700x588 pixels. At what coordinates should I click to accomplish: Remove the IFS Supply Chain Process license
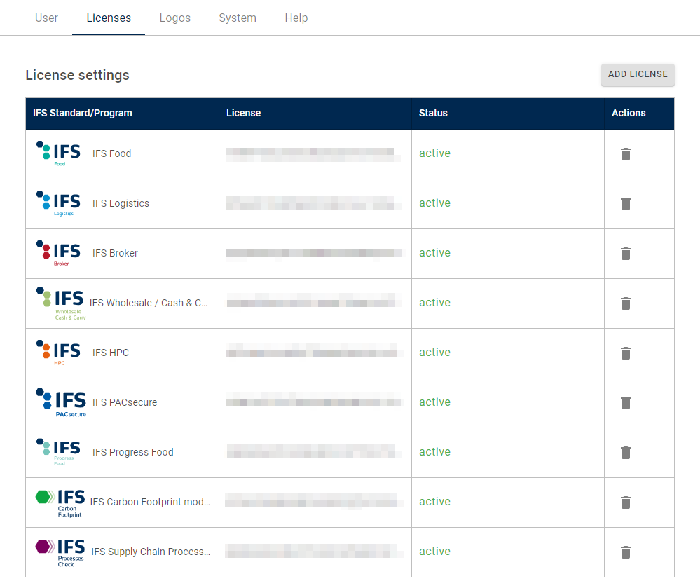click(626, 552)
